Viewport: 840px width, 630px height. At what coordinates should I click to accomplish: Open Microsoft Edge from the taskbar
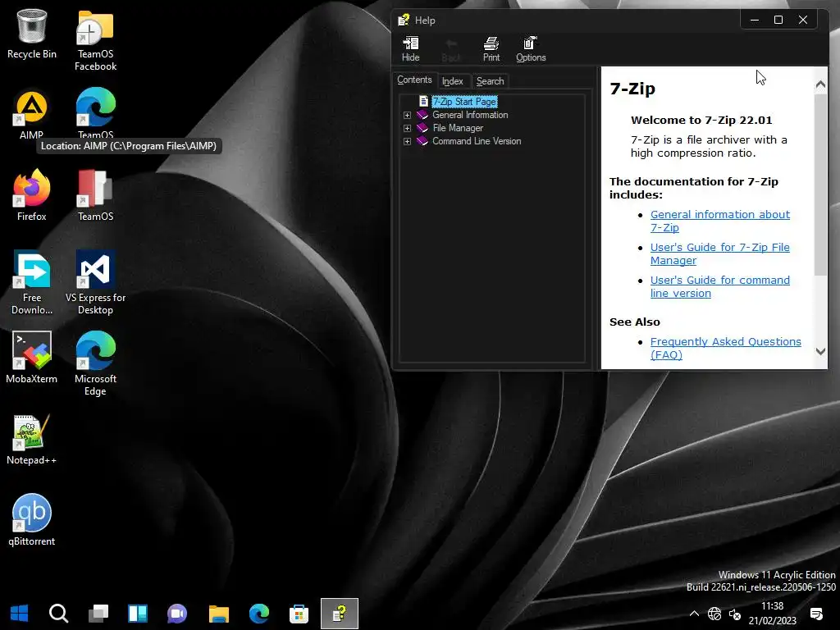[x=259, y=614]
